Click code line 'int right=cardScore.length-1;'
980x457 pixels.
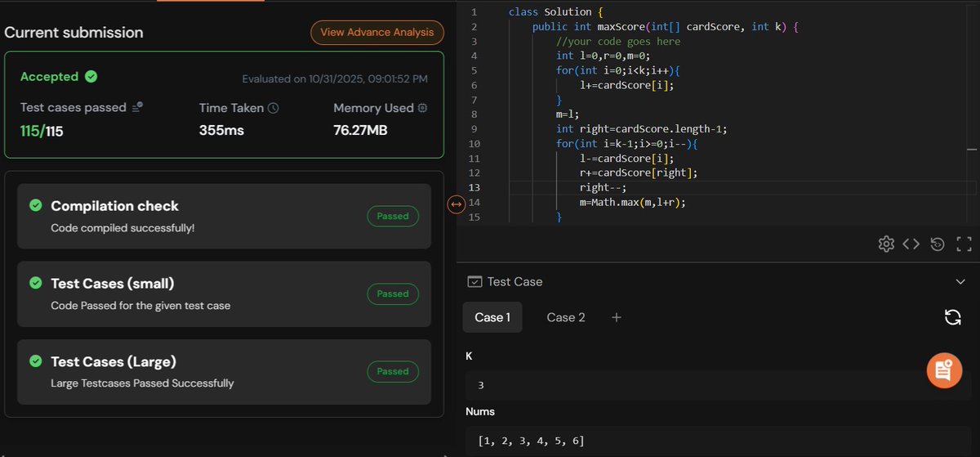[x=641, y=128]
